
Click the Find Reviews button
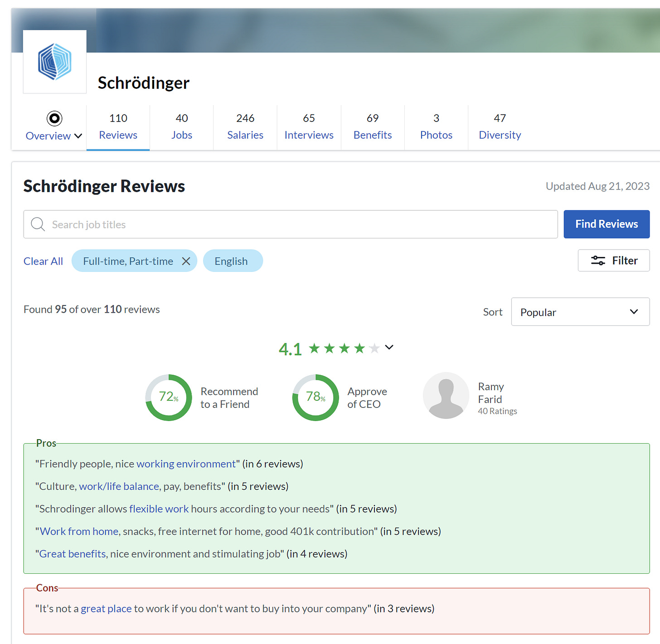[x=607, y=224]
